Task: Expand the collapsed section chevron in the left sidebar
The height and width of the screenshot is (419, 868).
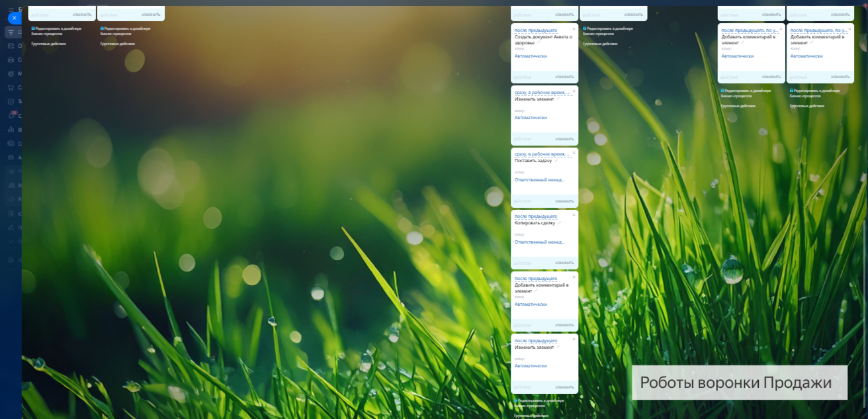Action: [x=11, y=242]
